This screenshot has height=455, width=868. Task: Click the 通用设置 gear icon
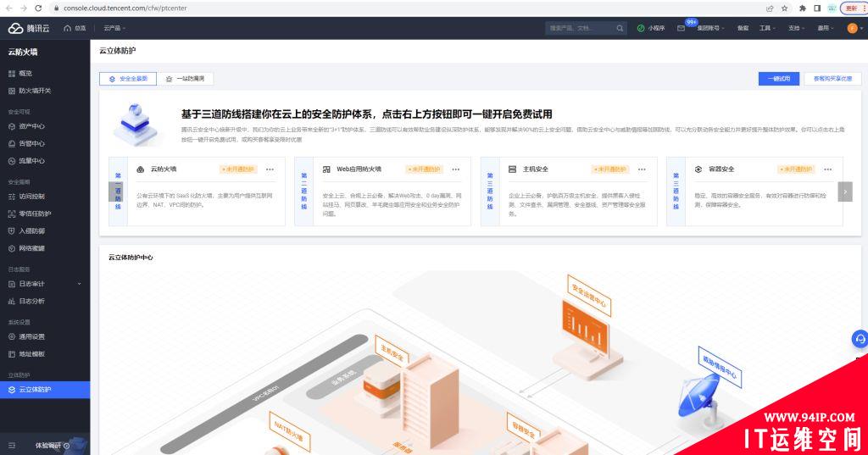(x=12, y=336)
